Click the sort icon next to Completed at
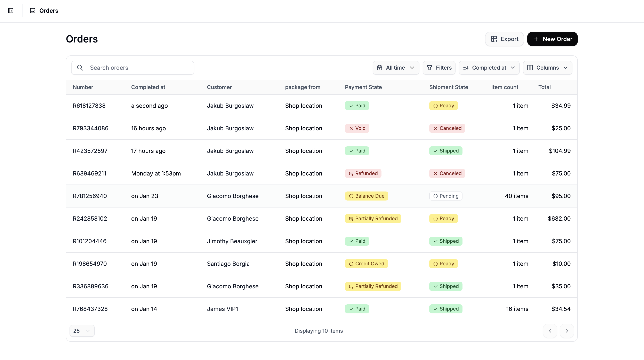 pos(466,68)
